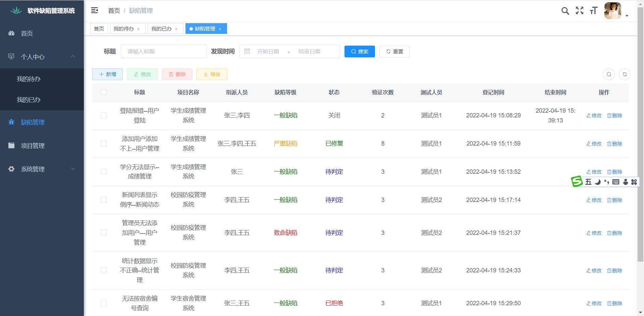The image size is (644, 316).
Task: Check row 登陆报错--用户登陆 checkbox
Action: click(104, 115)
